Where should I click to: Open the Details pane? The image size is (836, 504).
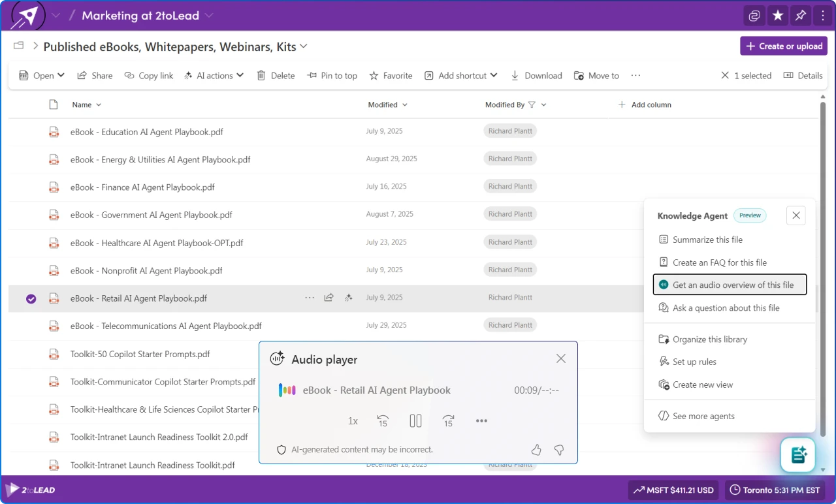[803, 76]
